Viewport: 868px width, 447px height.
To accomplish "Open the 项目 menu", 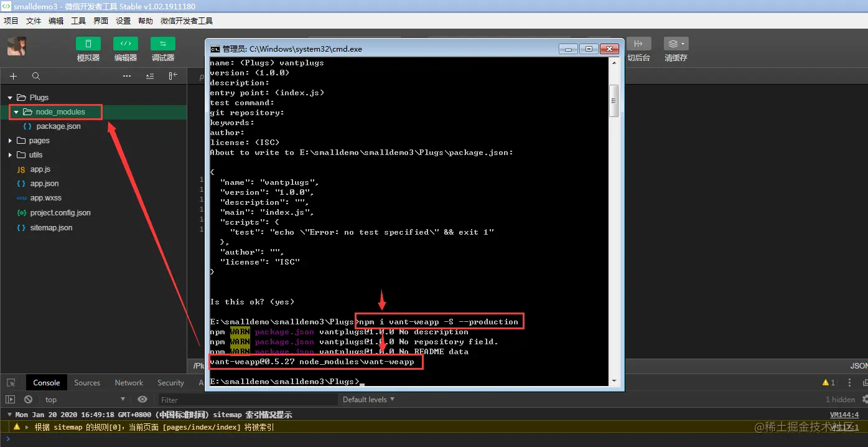I will 11,21.
